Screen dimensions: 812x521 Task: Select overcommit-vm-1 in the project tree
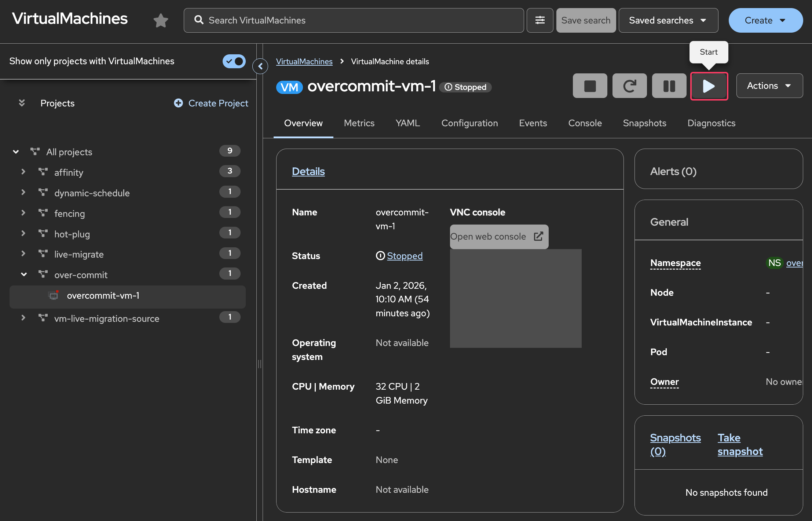(103, 296)
